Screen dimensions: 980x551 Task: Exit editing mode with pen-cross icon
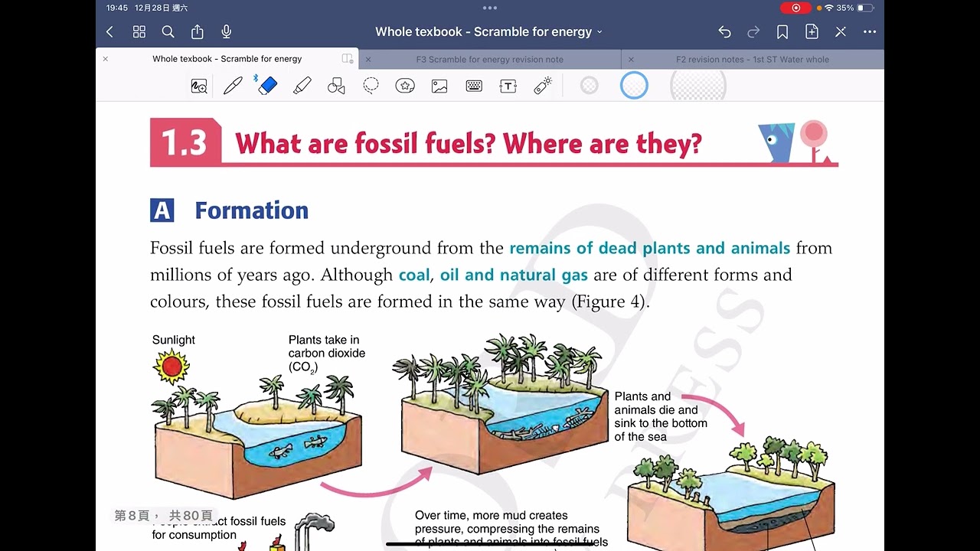pyautogui.click(x=841, y=31)
